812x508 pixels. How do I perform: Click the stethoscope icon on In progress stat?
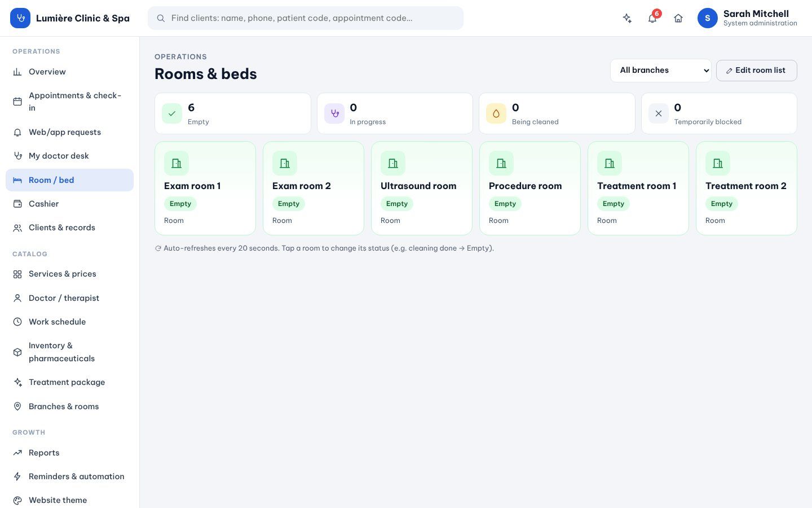pos(334,113)
